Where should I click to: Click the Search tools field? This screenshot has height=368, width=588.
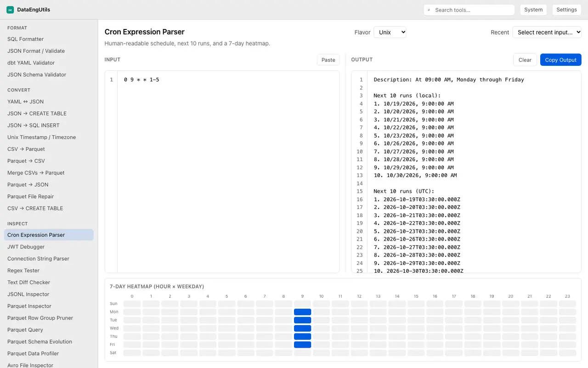point(469,10)
